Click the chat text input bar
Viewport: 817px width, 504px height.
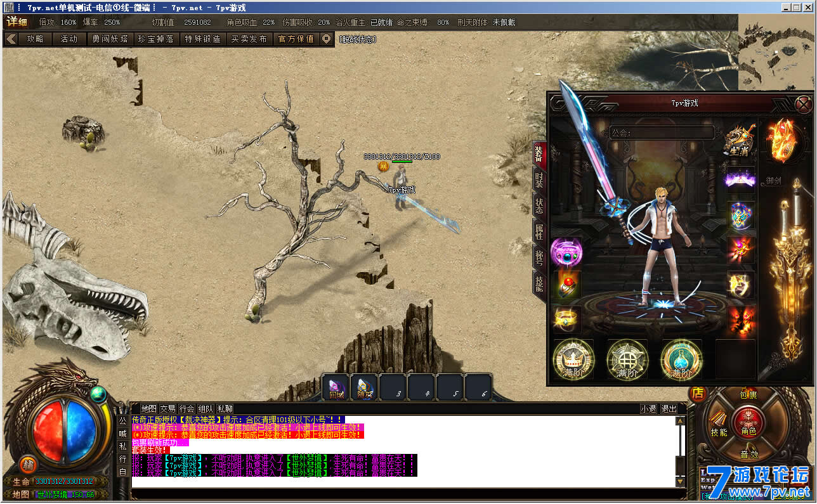coord(403,493)
